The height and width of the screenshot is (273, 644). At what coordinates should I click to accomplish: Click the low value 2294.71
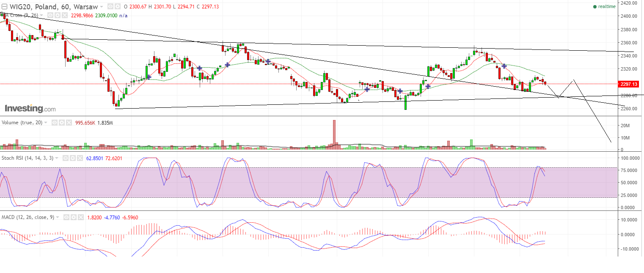pyautogui.click(x=186, y=7)
